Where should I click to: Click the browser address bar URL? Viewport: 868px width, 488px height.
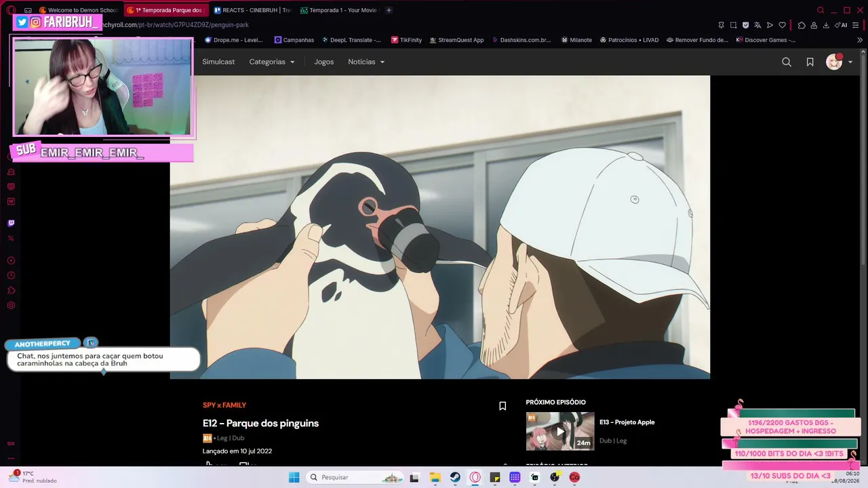click(176, 25)
